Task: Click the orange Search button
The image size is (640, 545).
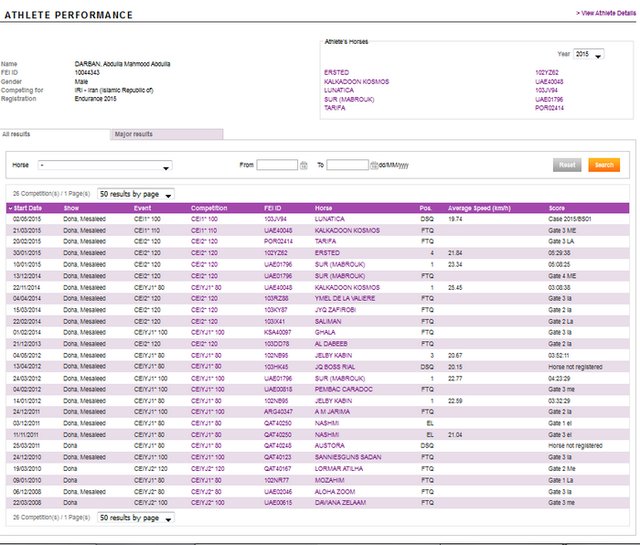Action: (604, 165)
